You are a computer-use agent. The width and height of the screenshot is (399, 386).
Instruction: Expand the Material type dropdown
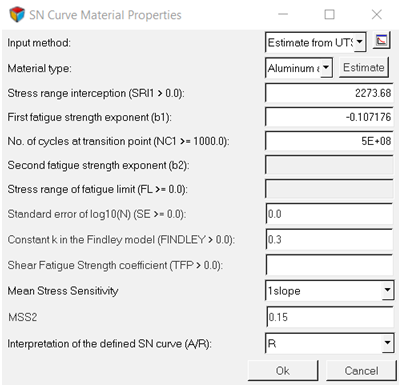point(299,68)
